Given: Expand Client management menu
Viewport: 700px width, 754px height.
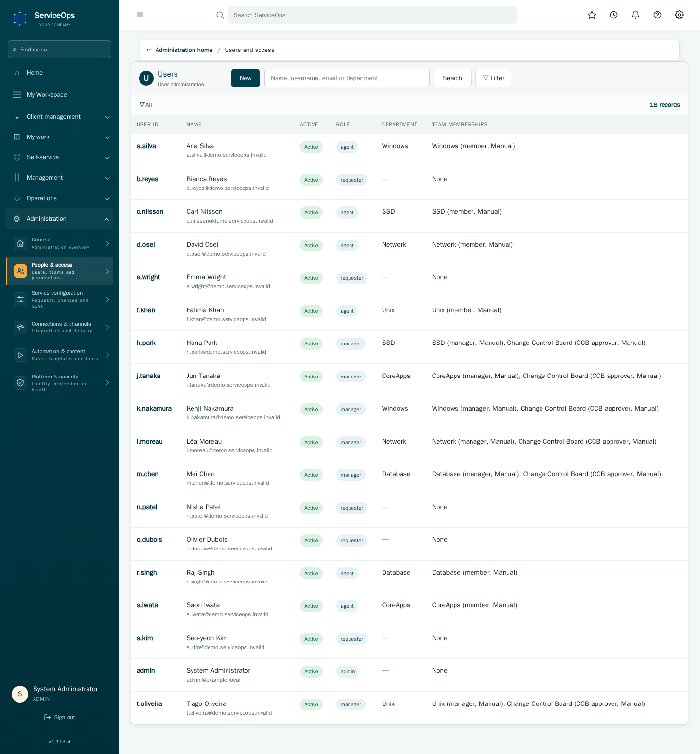Looking at the screenshot, I should point(59,117).
